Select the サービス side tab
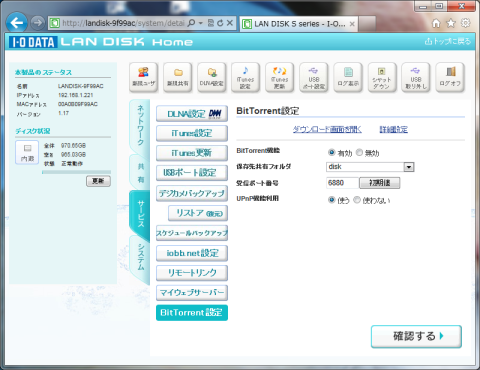The width and height of the screenshot is (480, 370). [x=141, y=214]
